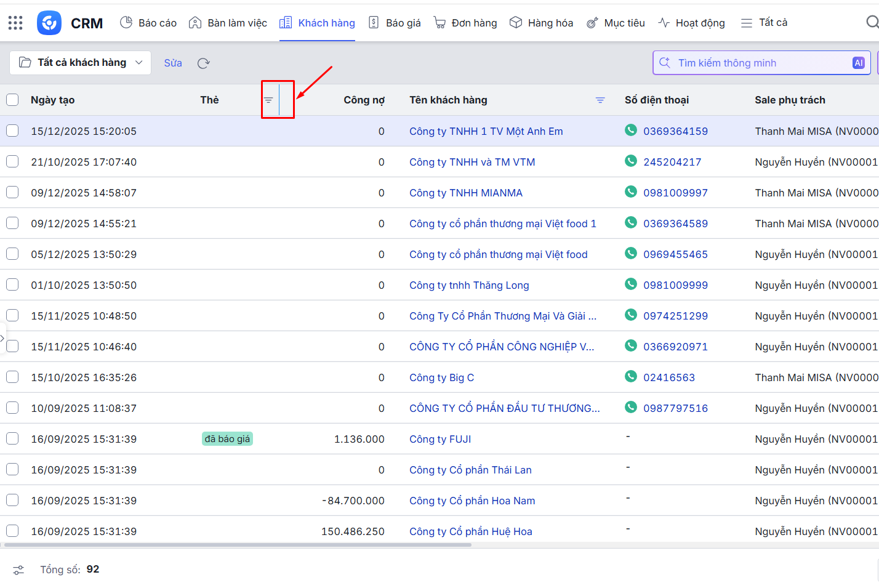Tick the select-all checkbox in header

(12, 100)
